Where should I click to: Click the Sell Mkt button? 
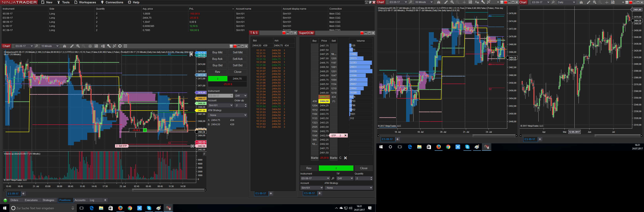(238, 52)
